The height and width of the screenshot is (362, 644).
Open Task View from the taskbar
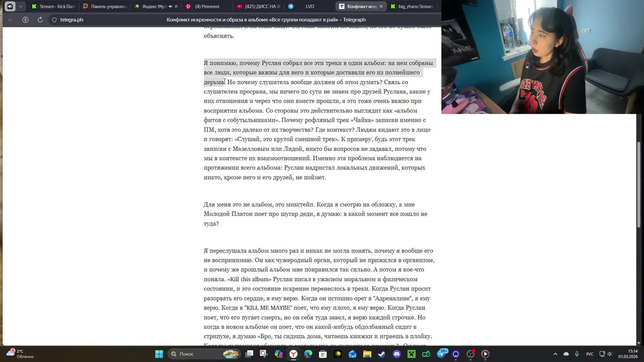(250, 354)
